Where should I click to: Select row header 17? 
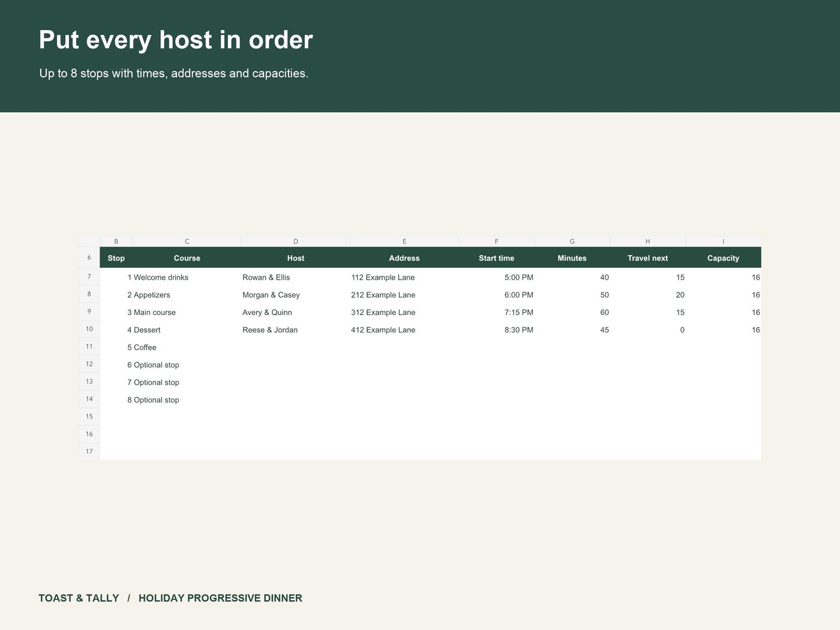[x=89, y=451]
